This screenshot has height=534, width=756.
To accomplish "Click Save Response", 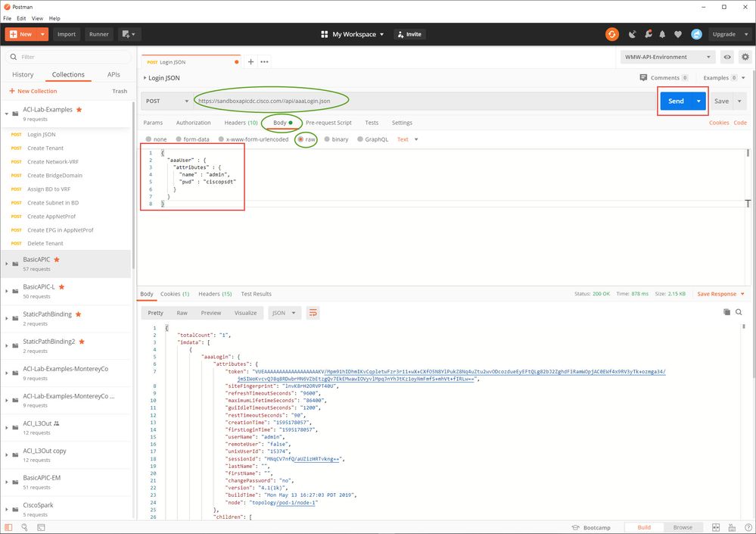I will tap(717, 294).
